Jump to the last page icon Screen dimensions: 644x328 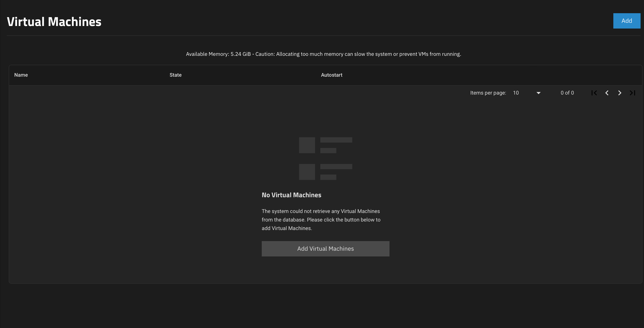[632, 93]
